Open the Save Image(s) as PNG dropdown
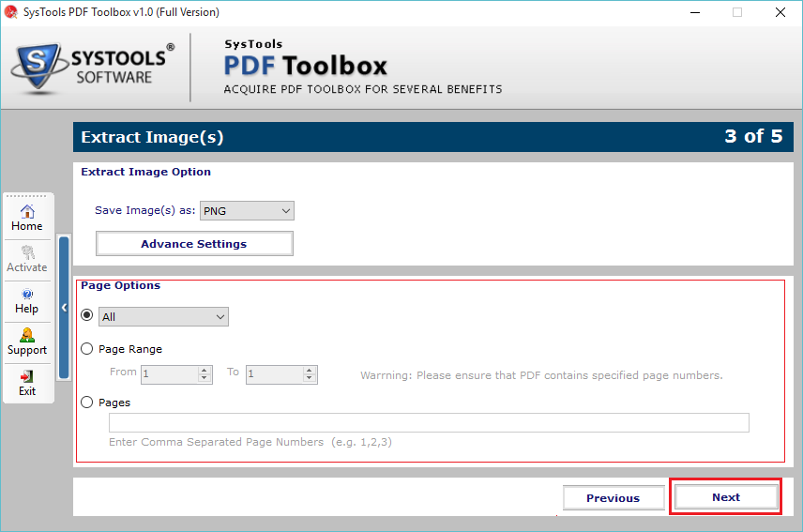The width and height of the screenshot is (803, 532). point(247,210)
